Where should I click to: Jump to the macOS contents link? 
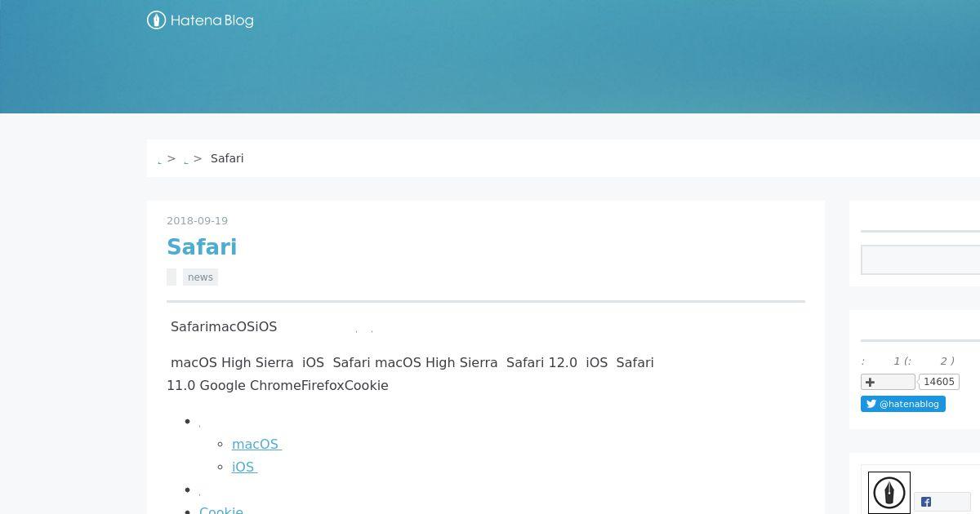[256, 444]
